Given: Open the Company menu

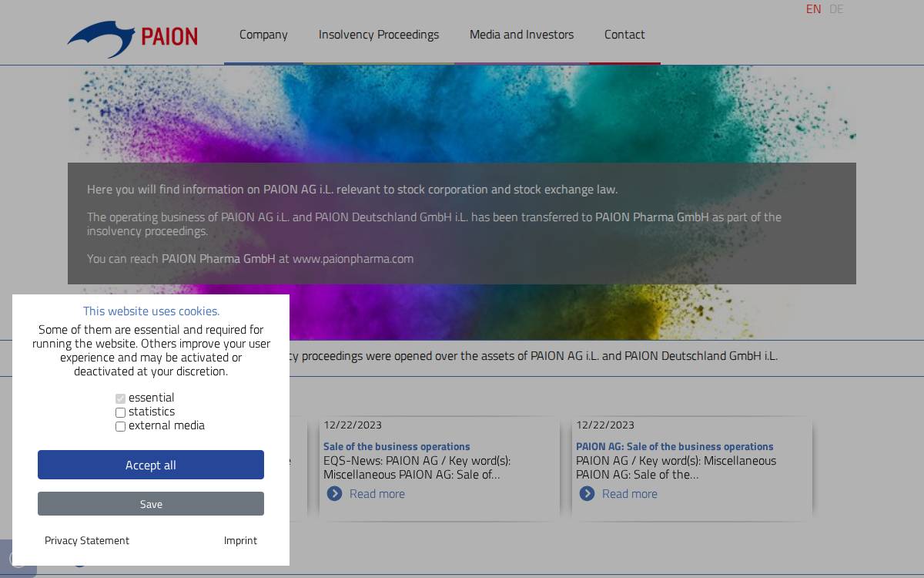Looking at the screenshot, I should click(263, 35).
